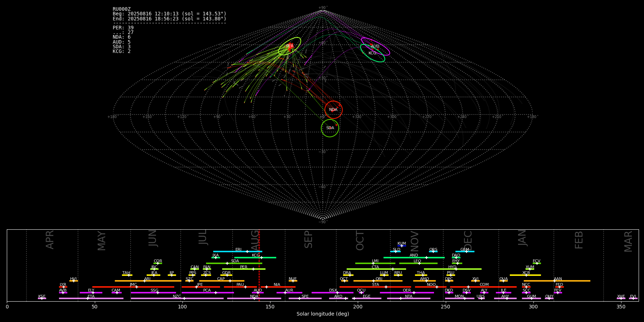Click the 300 tick on solar longitude axis
Image resolution: width=644 pixels, height=322 pixels.
click(x=533, y=307)
